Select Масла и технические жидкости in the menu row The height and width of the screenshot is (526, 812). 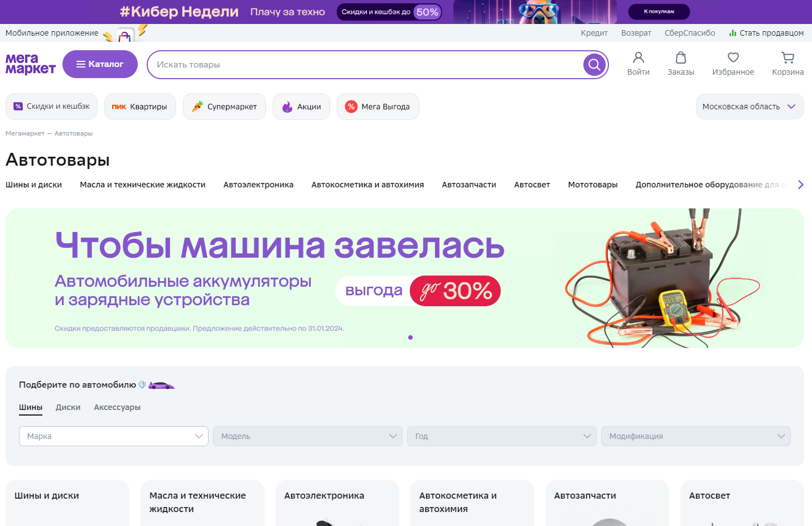[143, 185]
